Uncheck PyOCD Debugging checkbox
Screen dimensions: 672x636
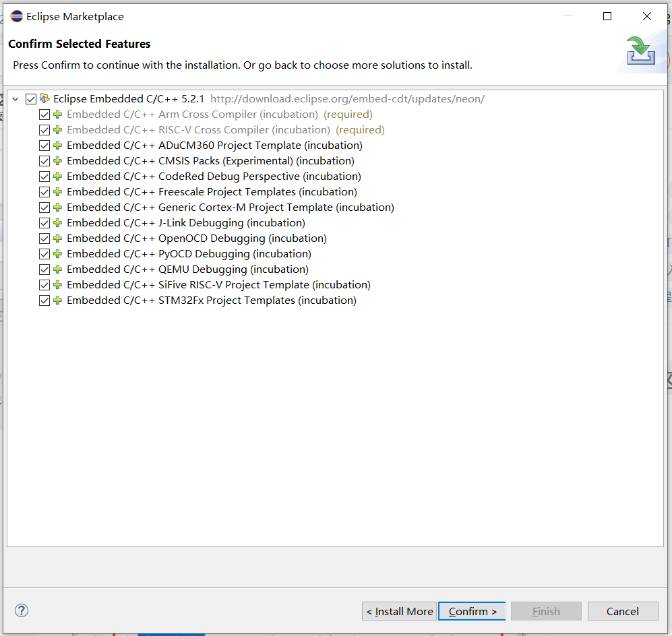44,254
